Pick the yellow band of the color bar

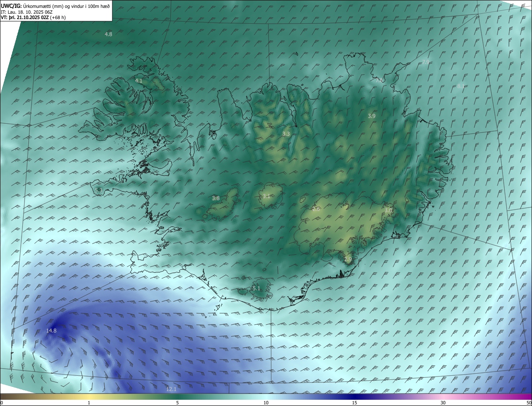coord(89,396)
